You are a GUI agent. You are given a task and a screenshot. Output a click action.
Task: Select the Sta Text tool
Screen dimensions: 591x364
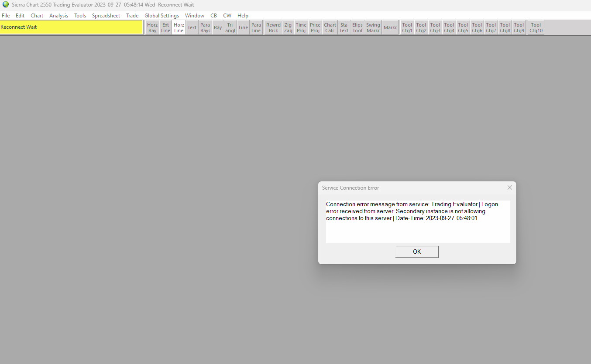pos(344,27)
